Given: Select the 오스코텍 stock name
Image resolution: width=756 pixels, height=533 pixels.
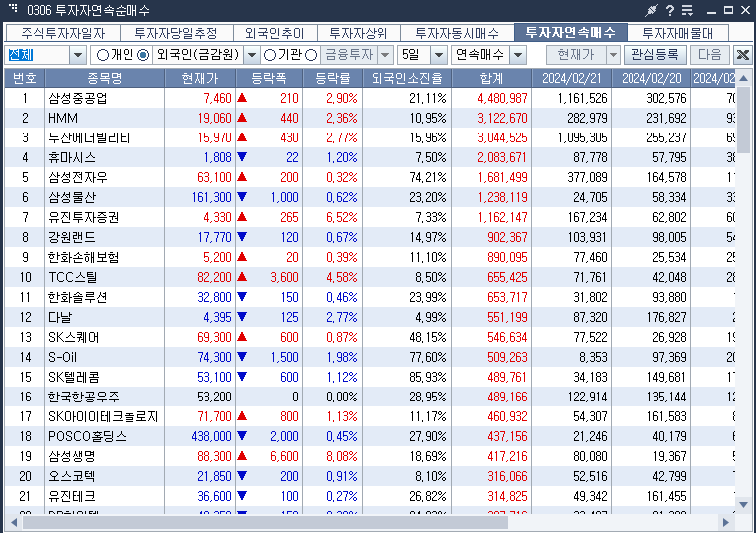Looking at the screenshot, I should (x=72, y=476).
